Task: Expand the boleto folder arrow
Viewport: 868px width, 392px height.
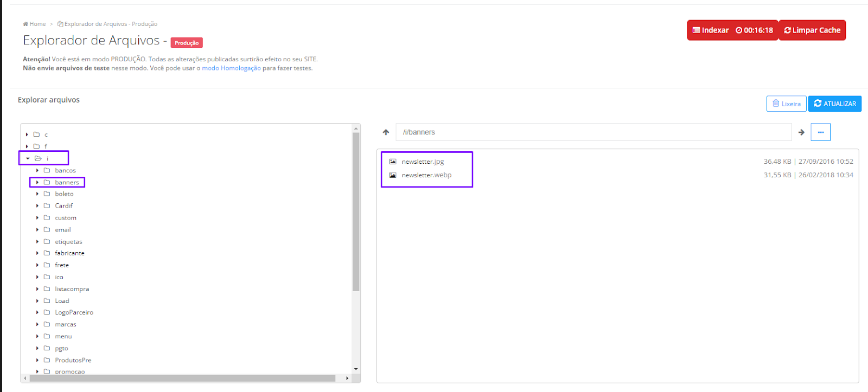Action: coord(37,194)
